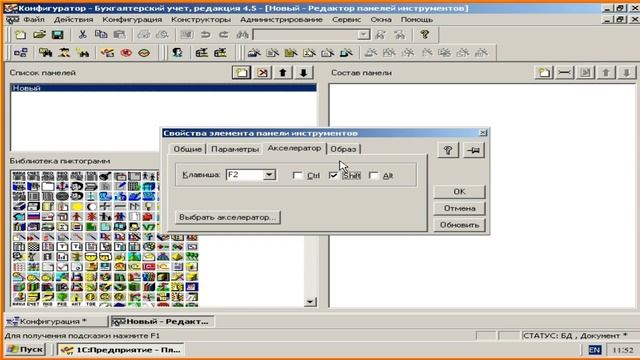Enable the Alt modifier checkbox
Image resolution: width=640 pixels, height=360 pixels.
[x=373, y=176]
